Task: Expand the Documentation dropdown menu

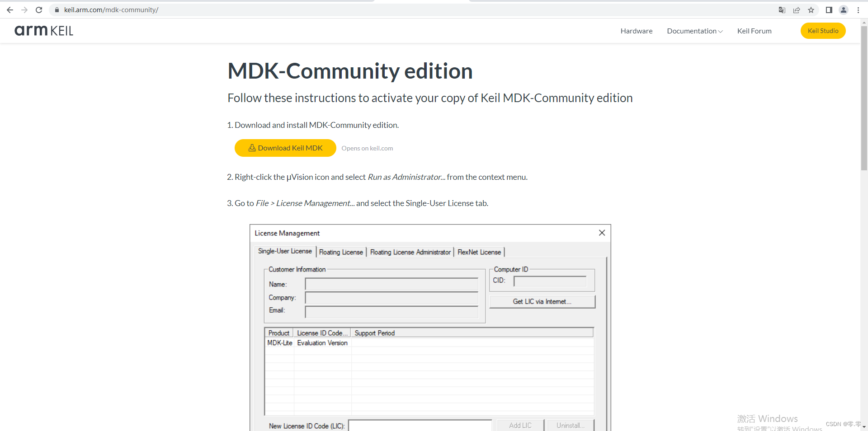Action: coord(695,31)
